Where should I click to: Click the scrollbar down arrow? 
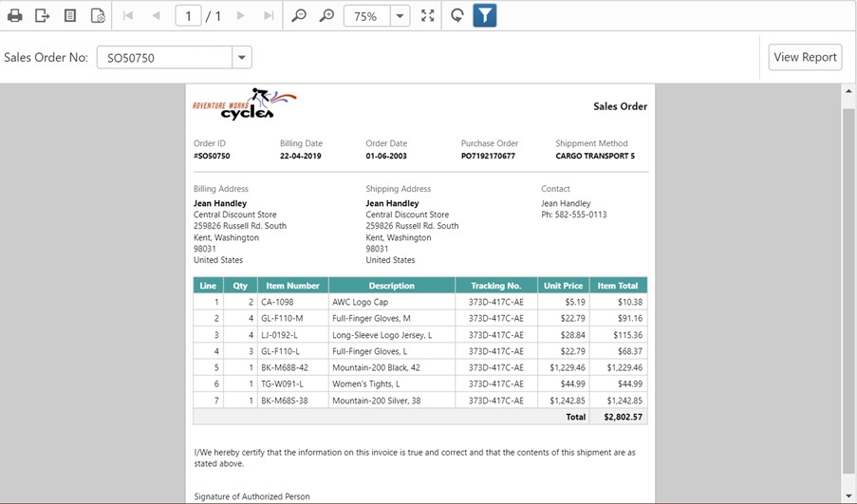[x=848, y=495]
